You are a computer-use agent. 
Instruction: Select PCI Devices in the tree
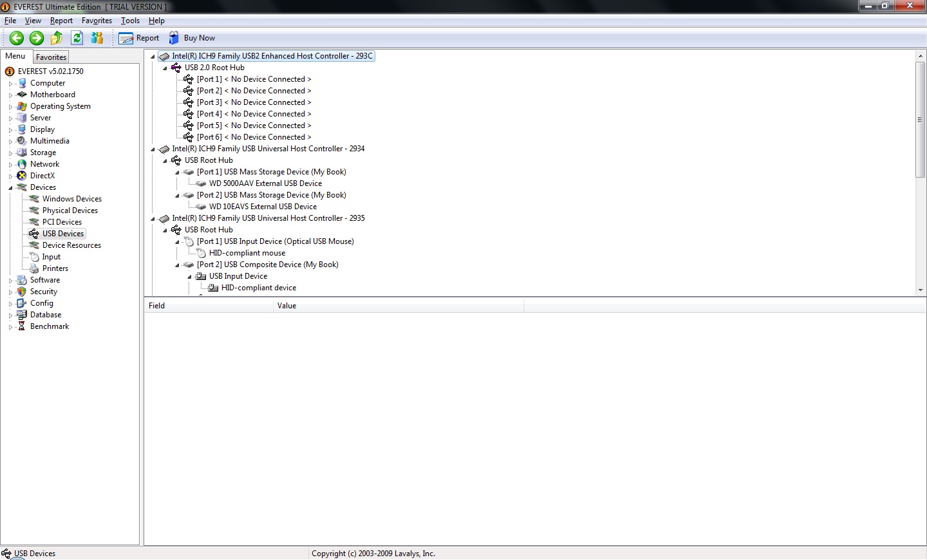(62, 222)
